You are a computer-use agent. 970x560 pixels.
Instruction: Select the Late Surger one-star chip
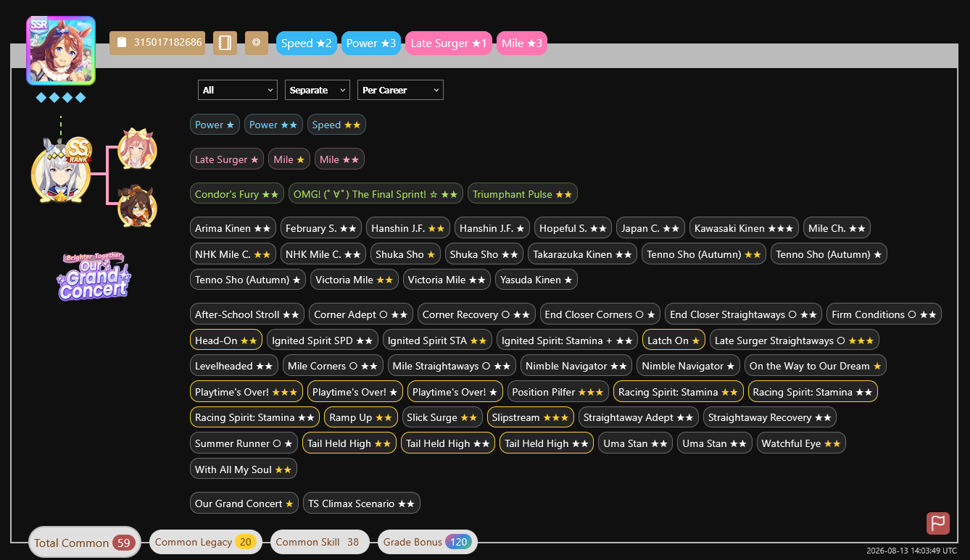click(227, 159)
